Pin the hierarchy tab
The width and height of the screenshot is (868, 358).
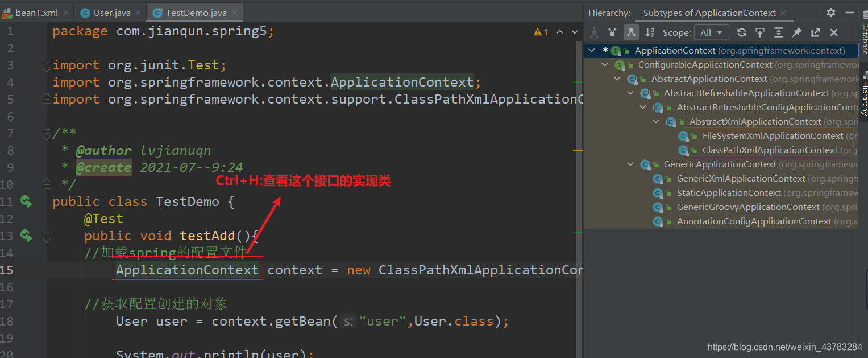pyautogui.click(x=797, y=32)
